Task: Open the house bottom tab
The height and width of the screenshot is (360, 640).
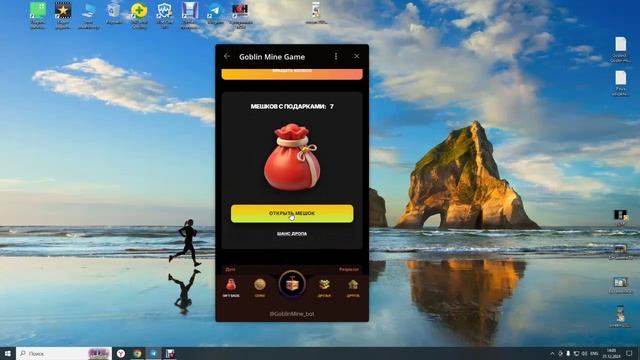Action: [353, 287]
